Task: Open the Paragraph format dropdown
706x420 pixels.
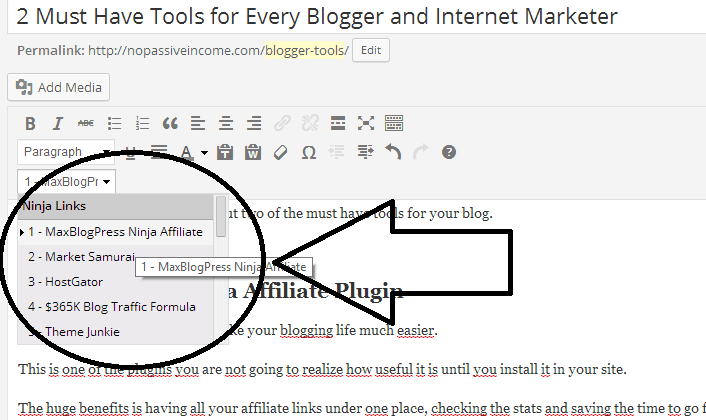Action: [66, 152]
